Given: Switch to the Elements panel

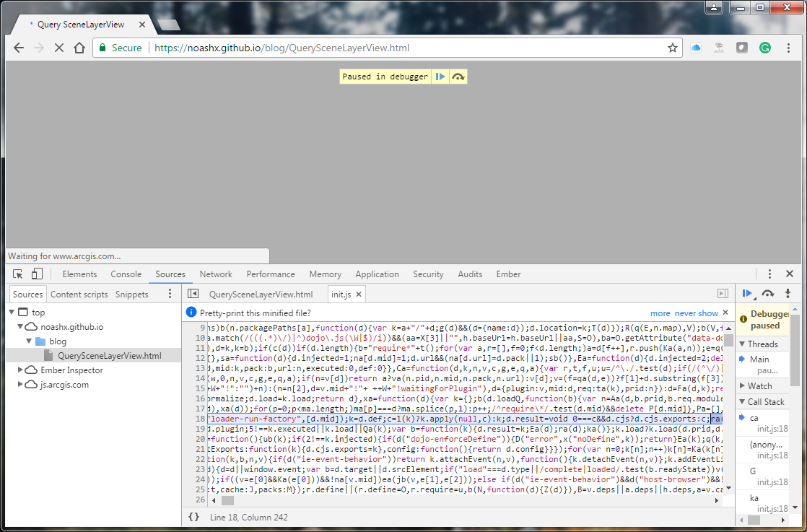Looking at the screenshot, I should pyautogui.click(x=80, y=274).
